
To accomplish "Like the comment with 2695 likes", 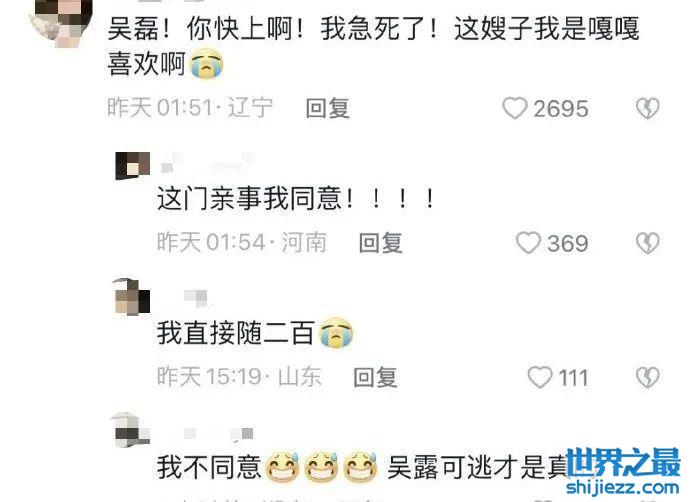I will click(514, 108).
